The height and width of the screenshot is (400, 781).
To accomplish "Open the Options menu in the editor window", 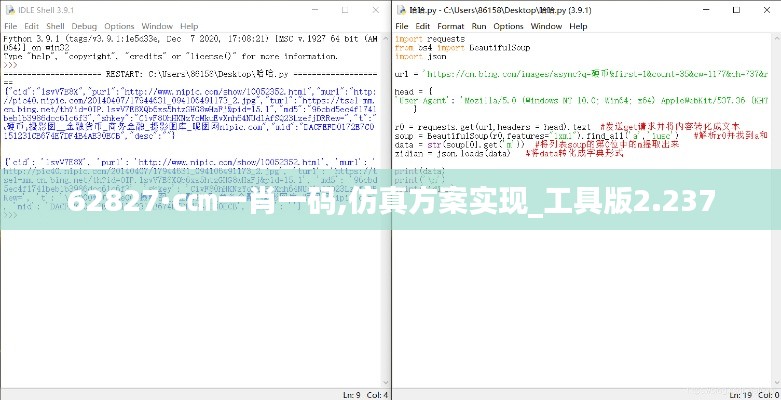I will 509,26.
